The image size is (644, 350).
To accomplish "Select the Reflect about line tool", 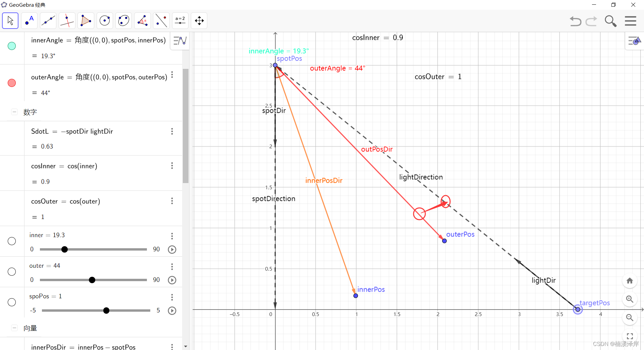I will click(x=161, y=21).
